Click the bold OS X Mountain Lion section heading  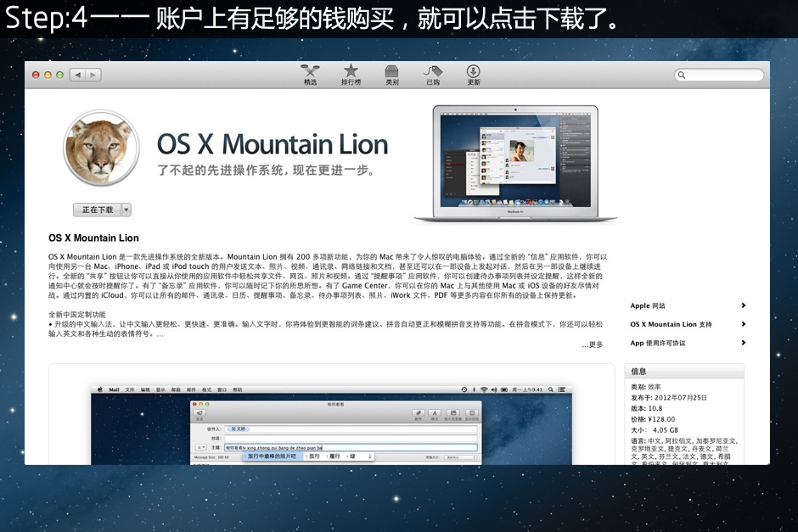point(93,238)
